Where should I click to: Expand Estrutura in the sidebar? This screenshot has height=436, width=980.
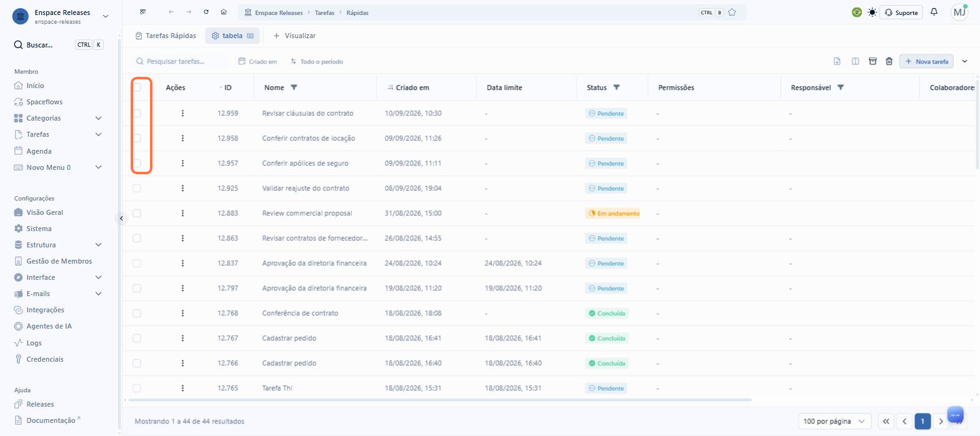pos(98,245)
